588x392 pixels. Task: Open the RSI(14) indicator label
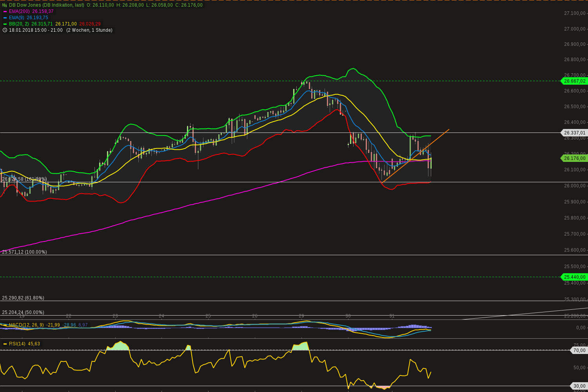coord(17,344)
